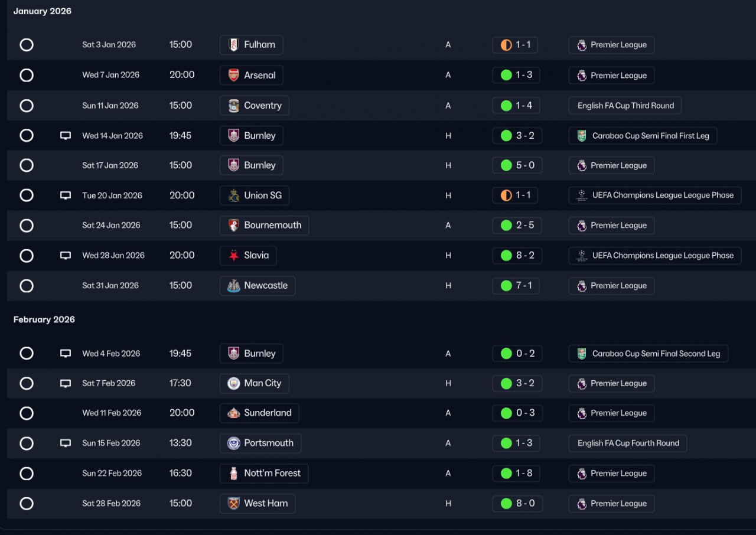Click the Union SG crest icon
This screenshot has height=535, width=756.
point(234,195)
